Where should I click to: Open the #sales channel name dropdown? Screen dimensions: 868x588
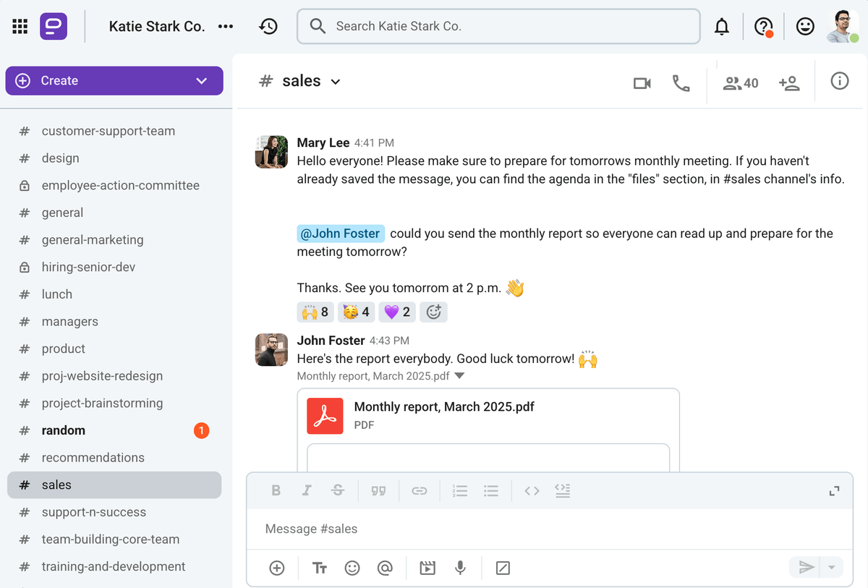[x=335, y=81]
